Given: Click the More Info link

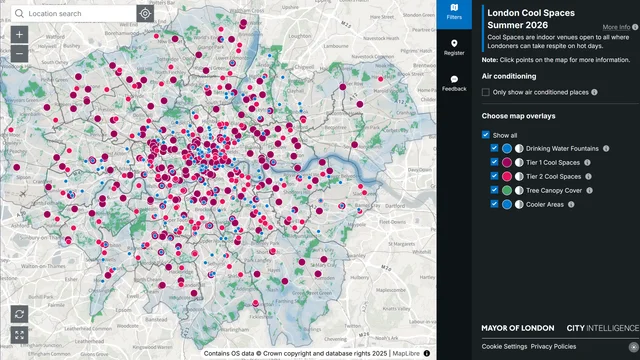Looking at the screenshot, I should tap(616, 27).
